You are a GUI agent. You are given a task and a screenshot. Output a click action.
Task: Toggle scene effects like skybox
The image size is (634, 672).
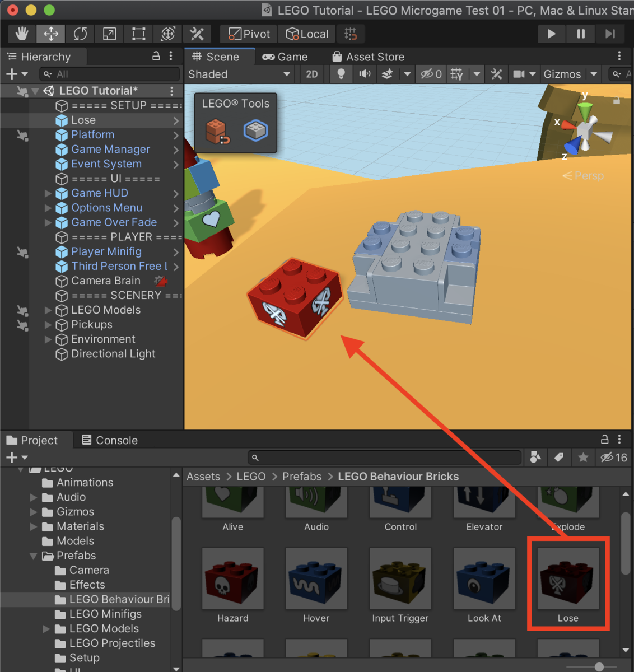point(387,74)
